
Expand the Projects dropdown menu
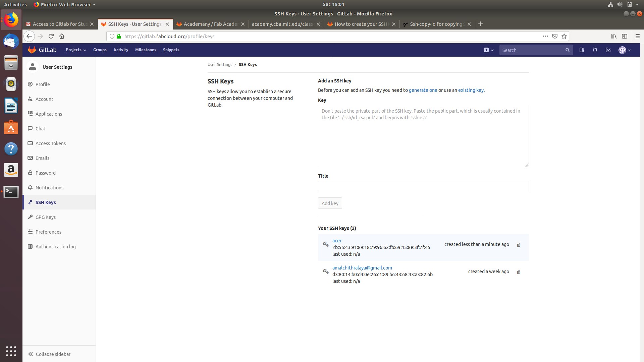(76, 50)
